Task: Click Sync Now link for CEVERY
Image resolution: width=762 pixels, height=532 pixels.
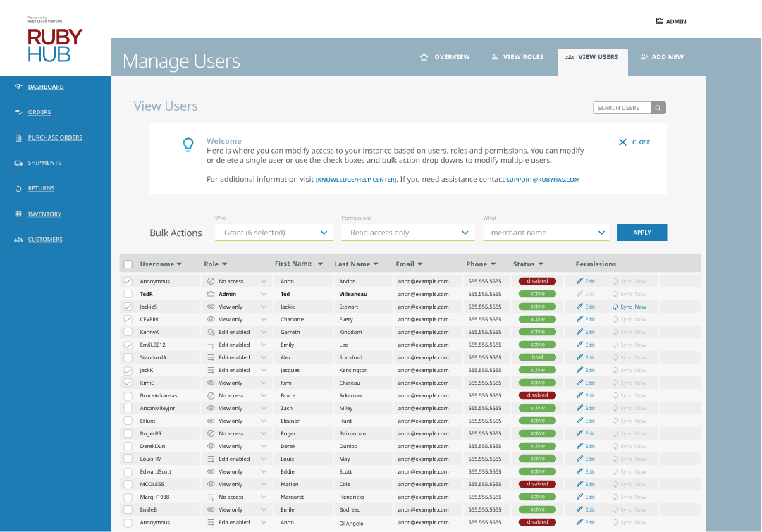Action: pos(633,319)
